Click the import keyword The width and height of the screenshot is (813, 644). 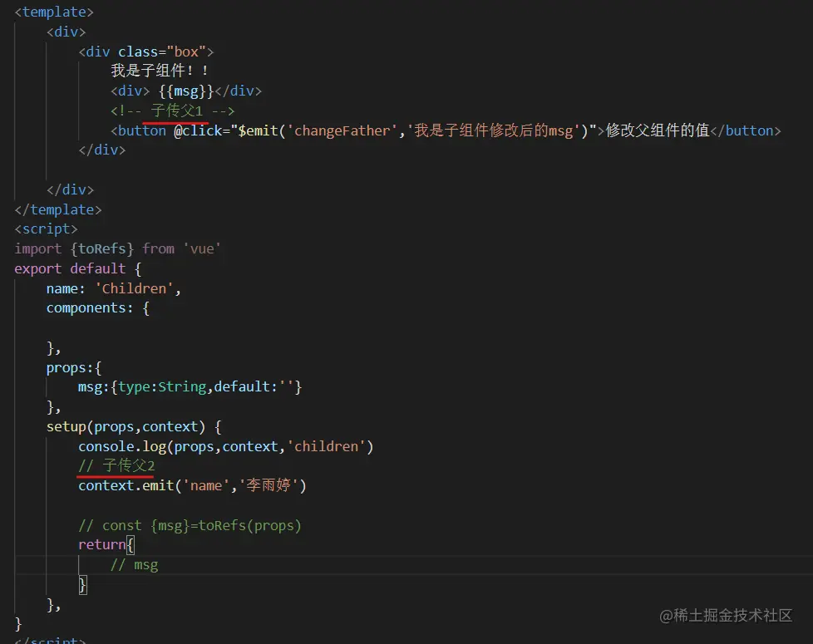38,249
